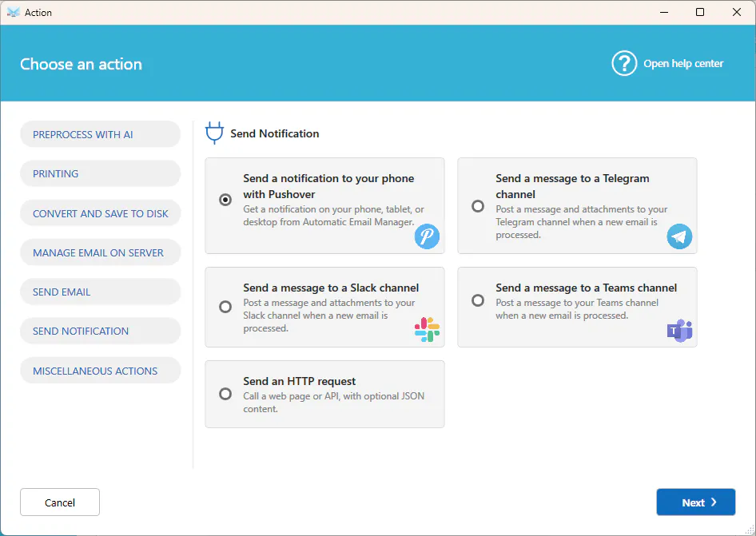Click the 'Get a notification on your phone' description
This screenshot has height=536, width=756.
point(333,216)
